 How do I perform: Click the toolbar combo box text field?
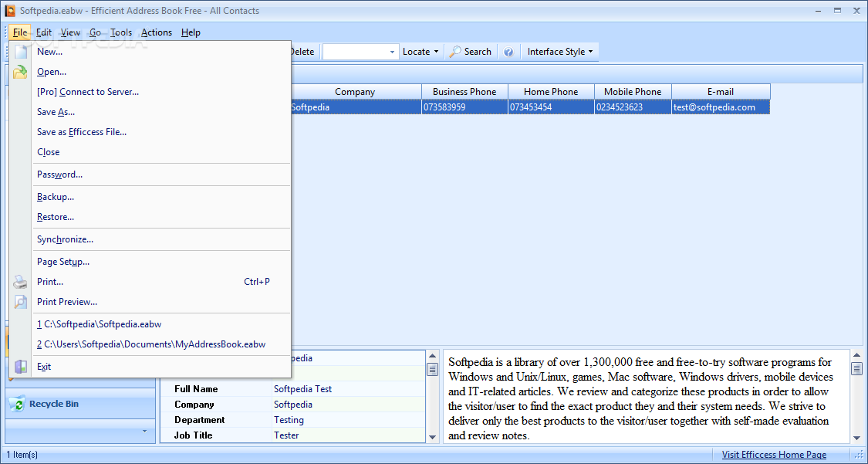355,52
